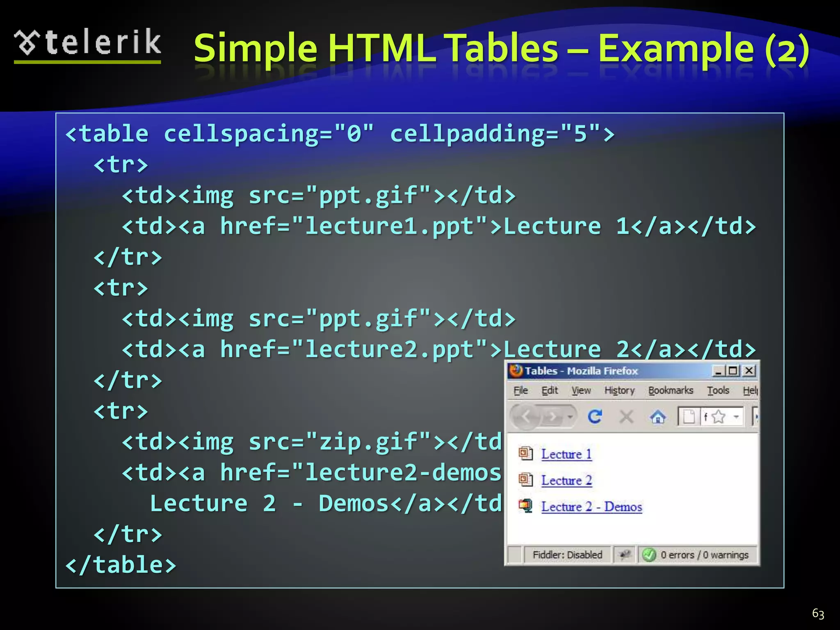The height and width of the screenshot is (630, 840).
Task: Open the Edit menu in Firefox
Action: pyautogui.click(x=550, y=390)
